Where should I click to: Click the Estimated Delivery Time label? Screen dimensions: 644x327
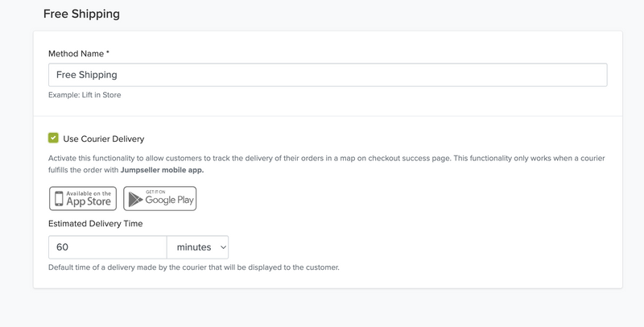click(97, 223)
